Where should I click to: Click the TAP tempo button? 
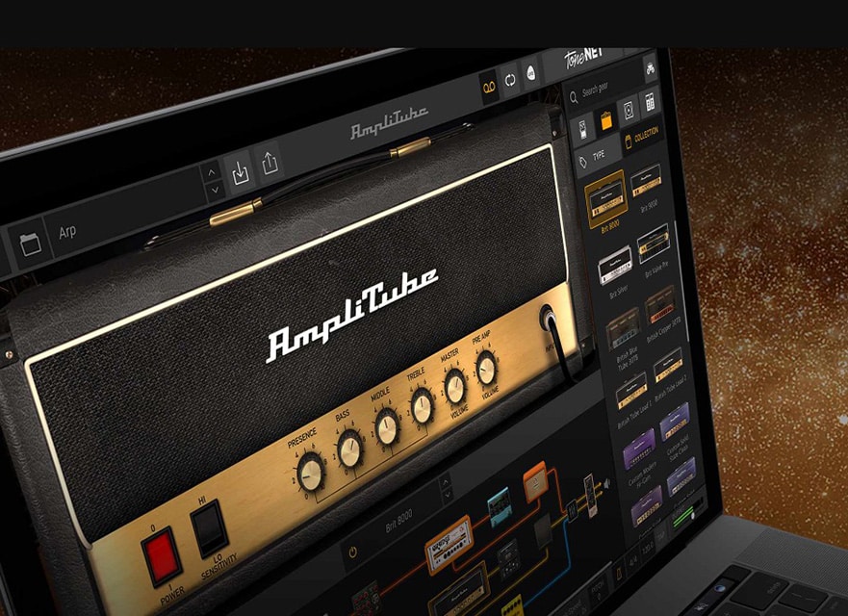[x=661, y=534]
